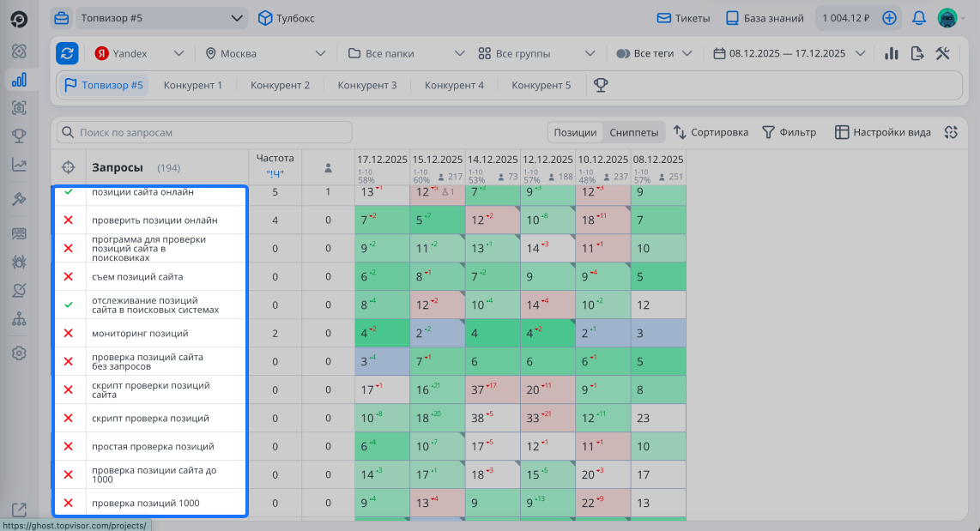Open the settings gear in left sidebar
This screenshot has width=980, height=531.
click(x=20, y=353)
